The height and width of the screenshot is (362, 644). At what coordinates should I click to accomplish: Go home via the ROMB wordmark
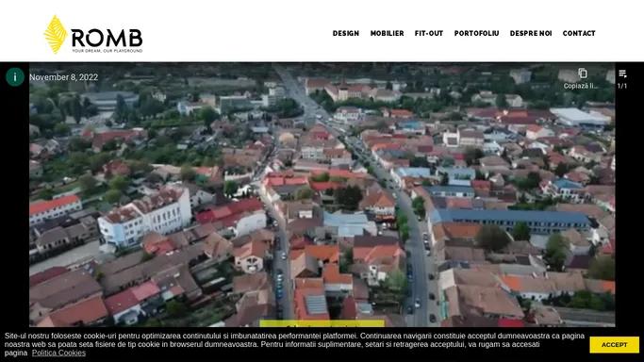click(x=107, y=38)
